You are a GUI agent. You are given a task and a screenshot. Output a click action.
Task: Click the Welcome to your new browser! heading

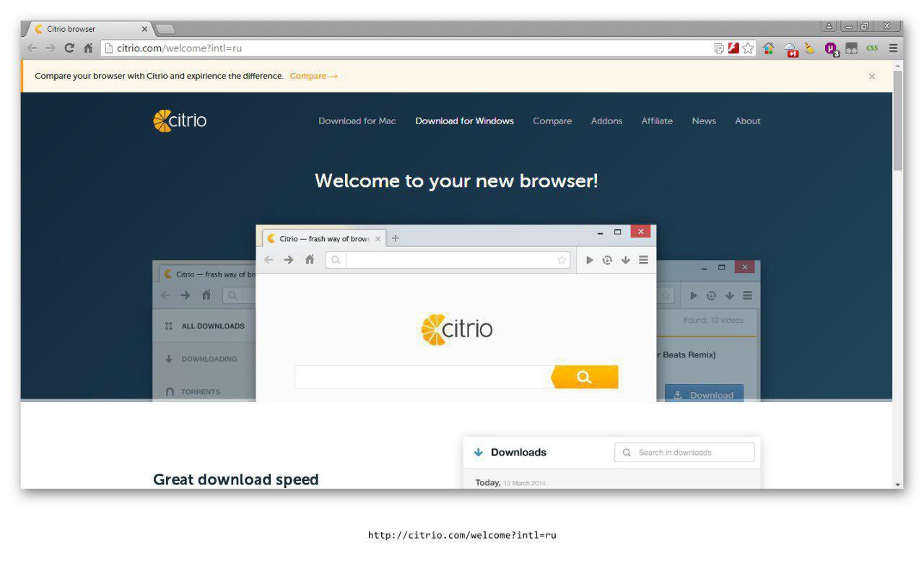pyautogui.click(x=456, y=181)
